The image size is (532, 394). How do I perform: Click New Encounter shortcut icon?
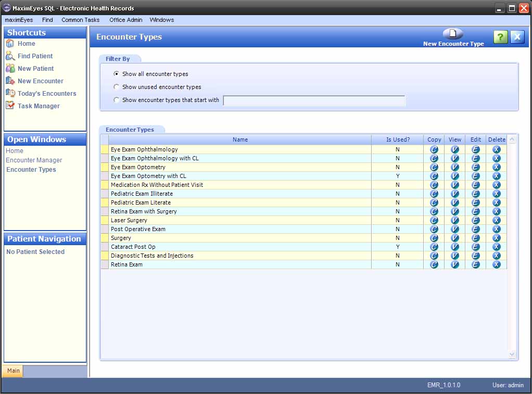10,81
